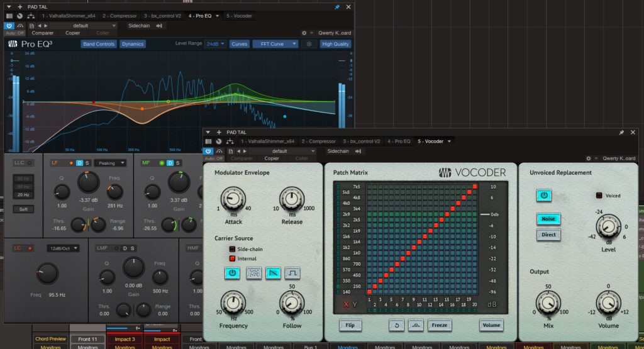Click the patch matrix curve icon button
Screen dimensions: 644x349
tap(416, 325)
